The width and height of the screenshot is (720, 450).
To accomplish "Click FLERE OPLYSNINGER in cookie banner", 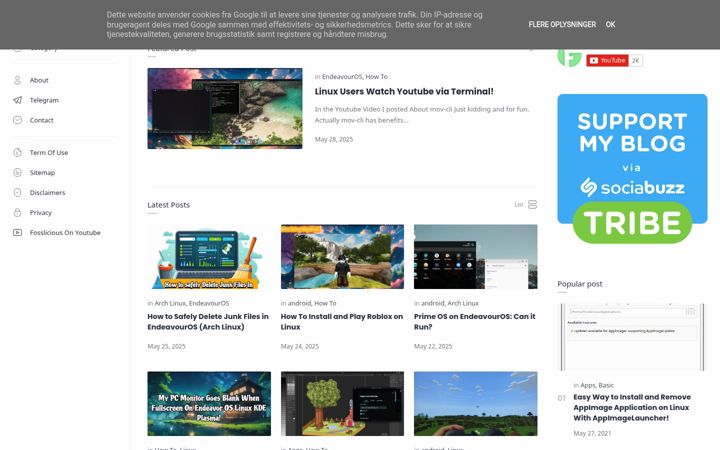I will [x=562, y=24].
